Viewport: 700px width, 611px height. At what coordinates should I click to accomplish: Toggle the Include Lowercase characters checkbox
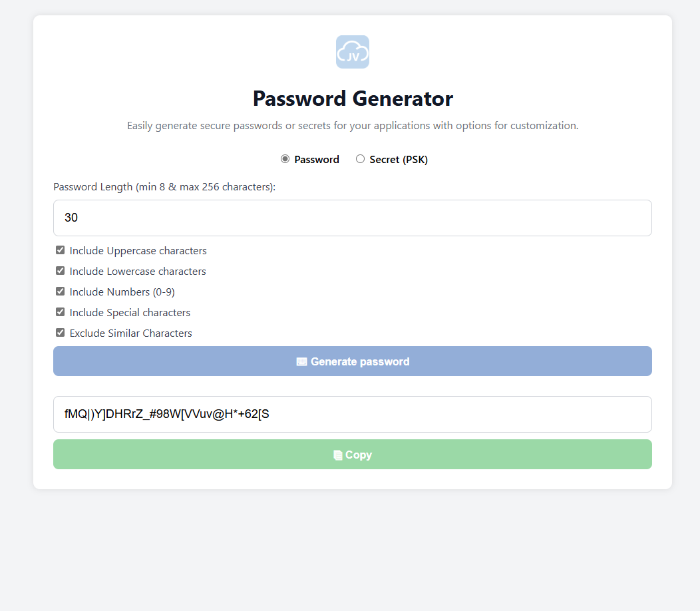pyautogui.click(x=61, y=271)
